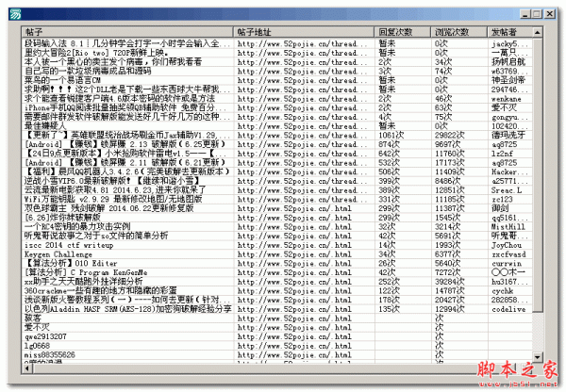Select the row 双色球霸主 残剑破解
The height and width of the screenshot is (392, 566).
tap(276, 208)
